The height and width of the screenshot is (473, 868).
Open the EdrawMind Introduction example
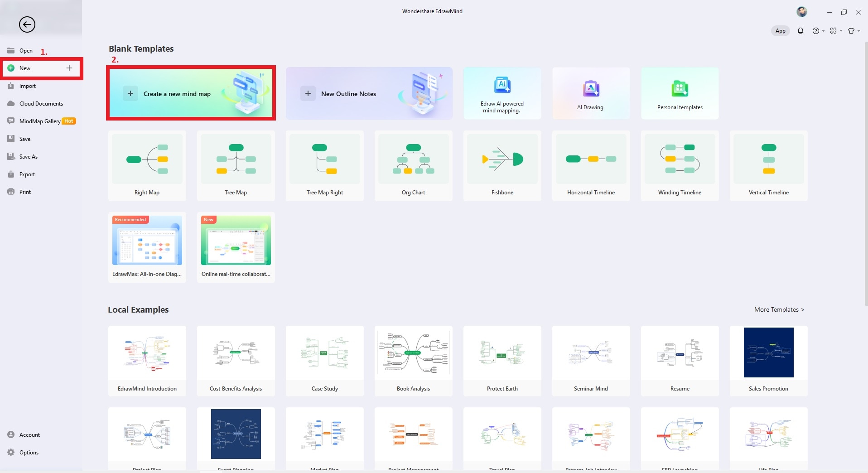(147, 361)
